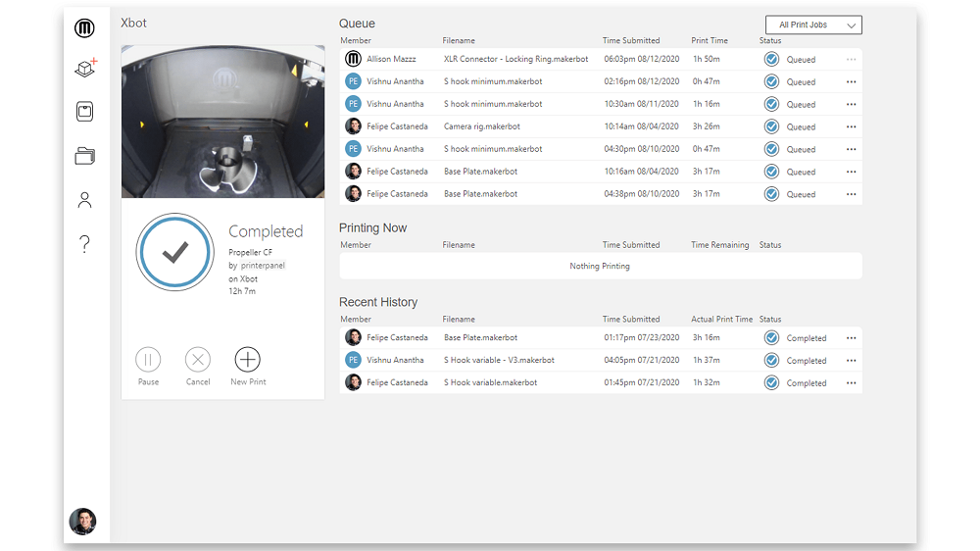Click the Member column header in Recent History
The height and width of the screenshot is (551, 980).
pyautogui.click(x=356, y=320)
